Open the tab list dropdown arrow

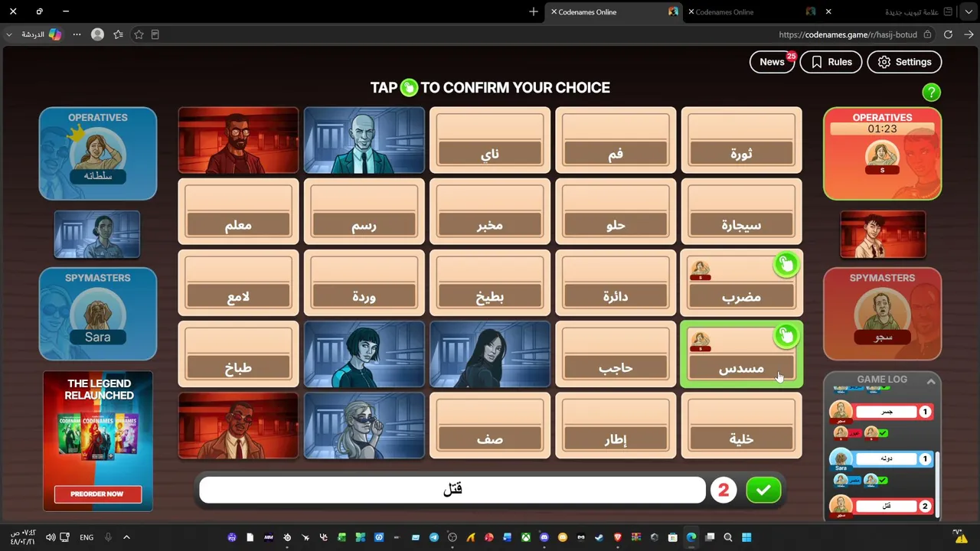(969, 12)
